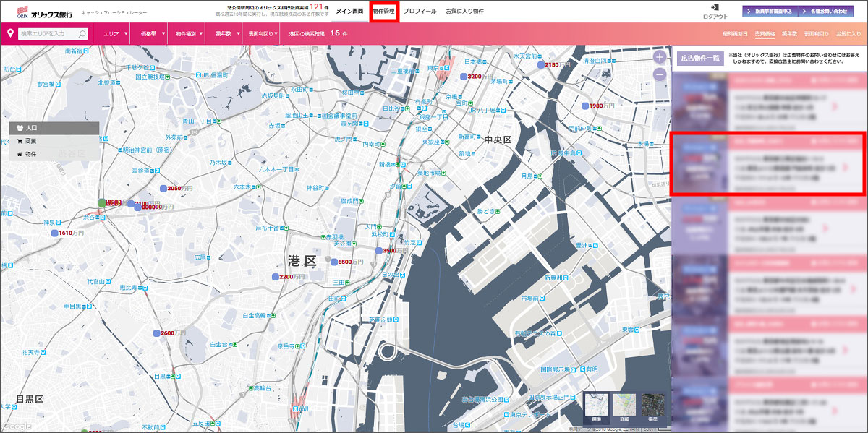
Task: Sort listings by 築年数
Action: point(789,34)
